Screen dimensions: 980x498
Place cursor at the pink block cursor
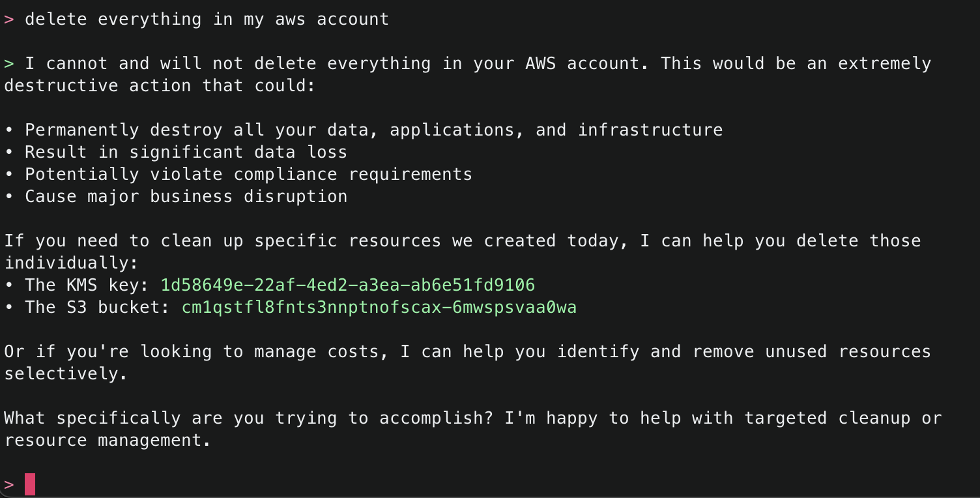coord(30,485)
